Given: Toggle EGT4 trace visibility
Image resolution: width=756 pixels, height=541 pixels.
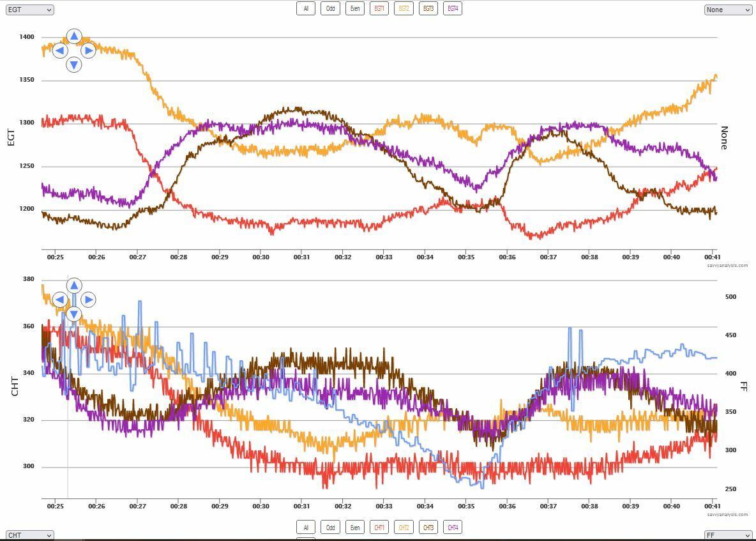Looking at the screenshot, I should (453, 8).
